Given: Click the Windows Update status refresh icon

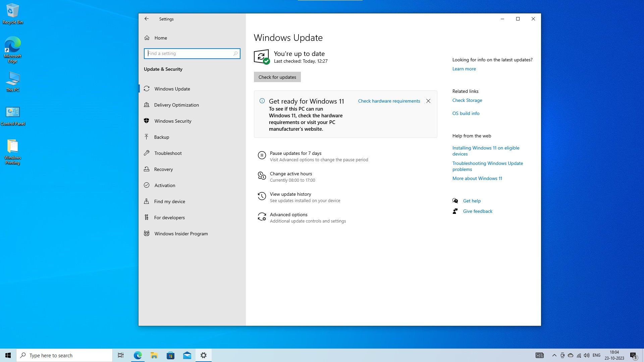Looking at the screenshot, I should click(x=261, y=57).
